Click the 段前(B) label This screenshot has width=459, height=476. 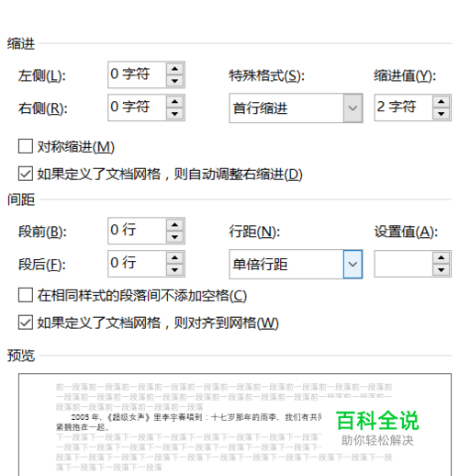[42, 232]
